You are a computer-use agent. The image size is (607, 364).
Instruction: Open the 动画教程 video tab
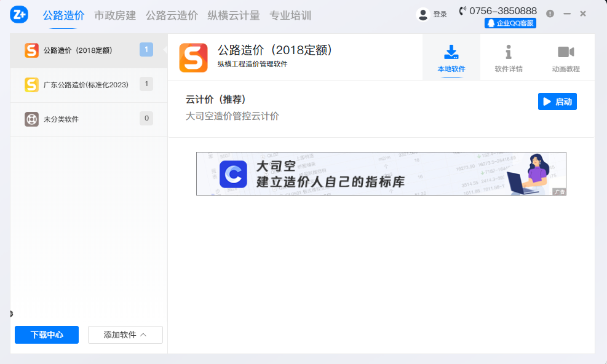(x=566, y=58)
